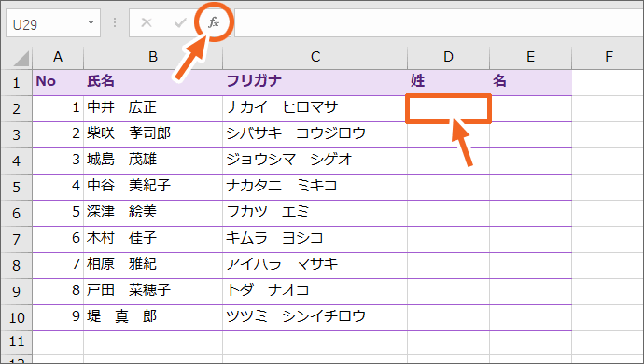
Task: Click cell containing 木村 佳子
Action: 153,240
